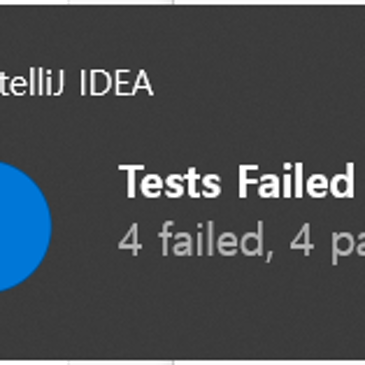Click the IntelliJ IDEA app name header

[76, 83]
